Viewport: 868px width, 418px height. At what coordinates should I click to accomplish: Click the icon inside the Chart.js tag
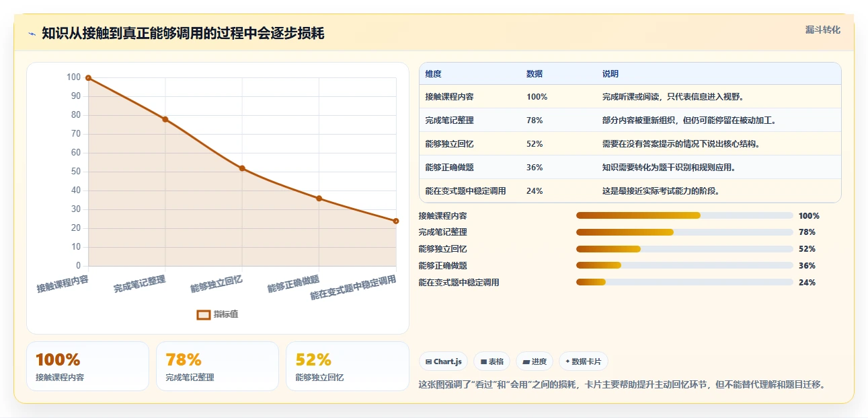coord(428,361)
